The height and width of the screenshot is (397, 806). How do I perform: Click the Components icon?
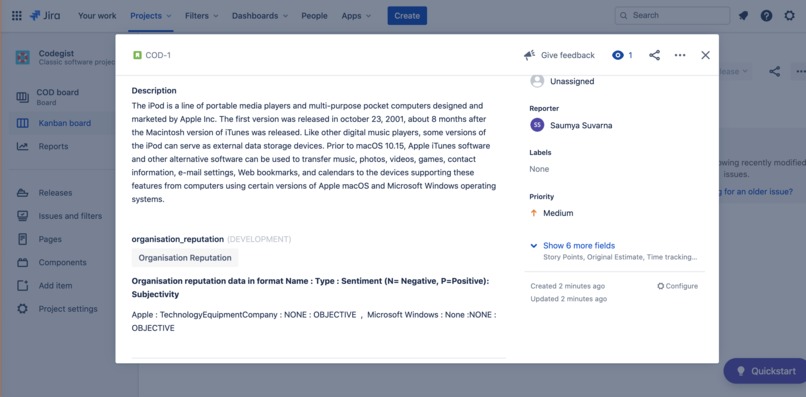click(23, 262)
